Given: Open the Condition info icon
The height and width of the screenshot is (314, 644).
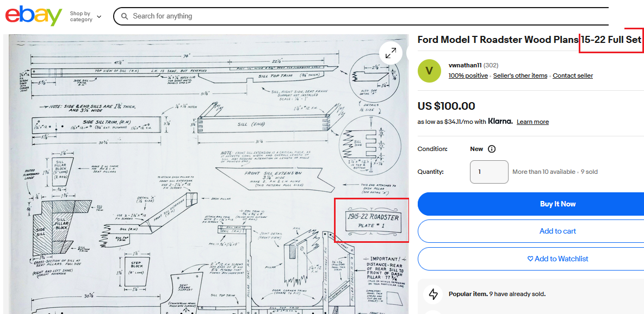Looking at the screenshot, I should (x=492, y=149).
